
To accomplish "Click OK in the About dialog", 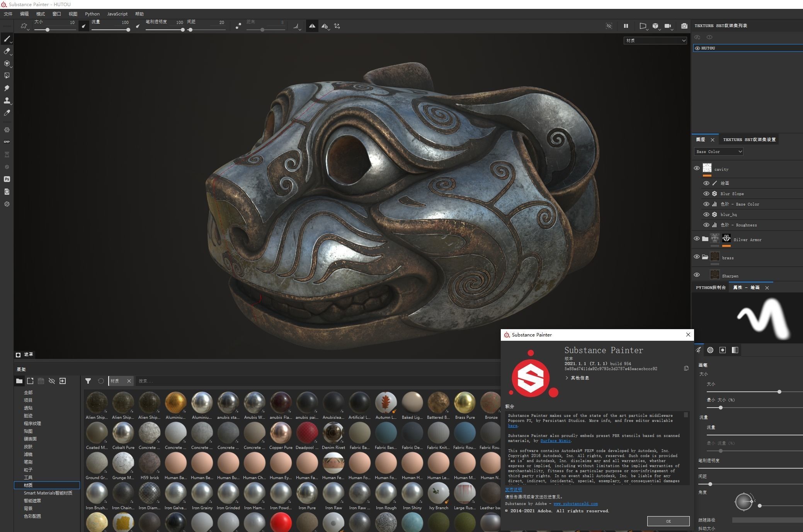I will tap(668, 521).
